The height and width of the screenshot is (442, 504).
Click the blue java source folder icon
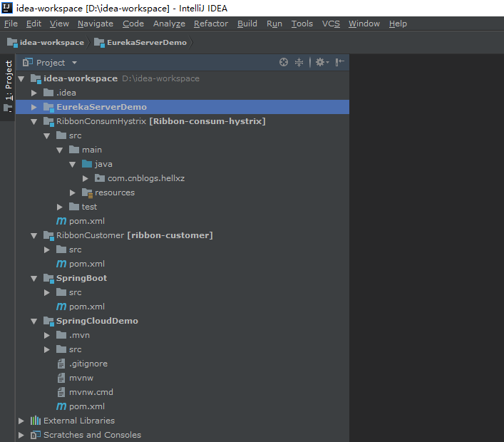87,164
